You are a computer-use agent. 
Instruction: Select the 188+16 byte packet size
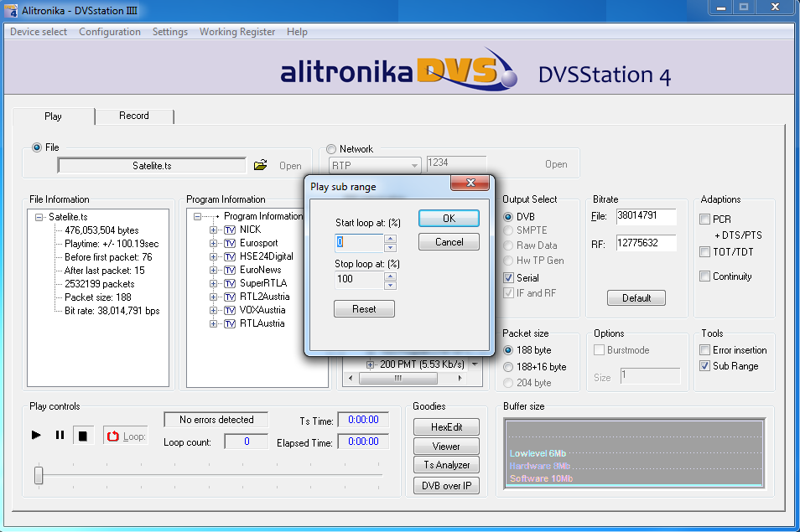click(x=509, y=367)
